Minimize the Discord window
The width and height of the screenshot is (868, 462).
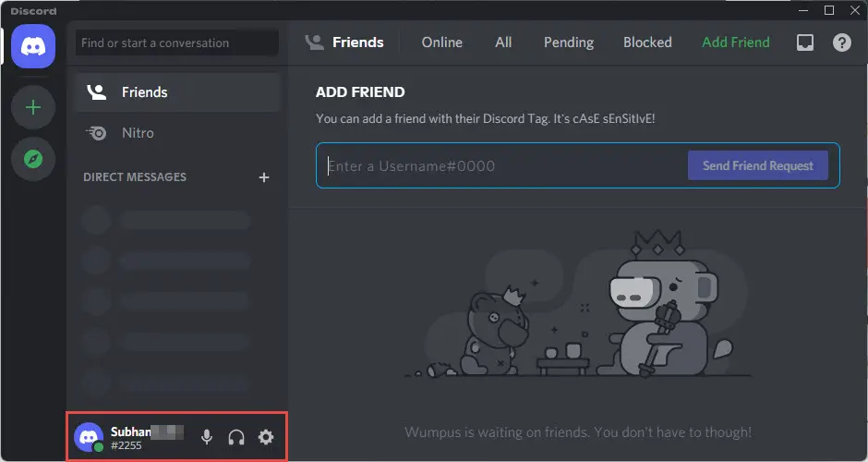pos(803,10)
